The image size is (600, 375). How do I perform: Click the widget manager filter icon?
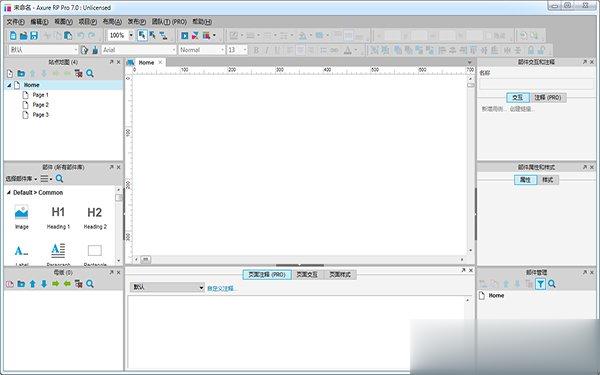point(540,284)
